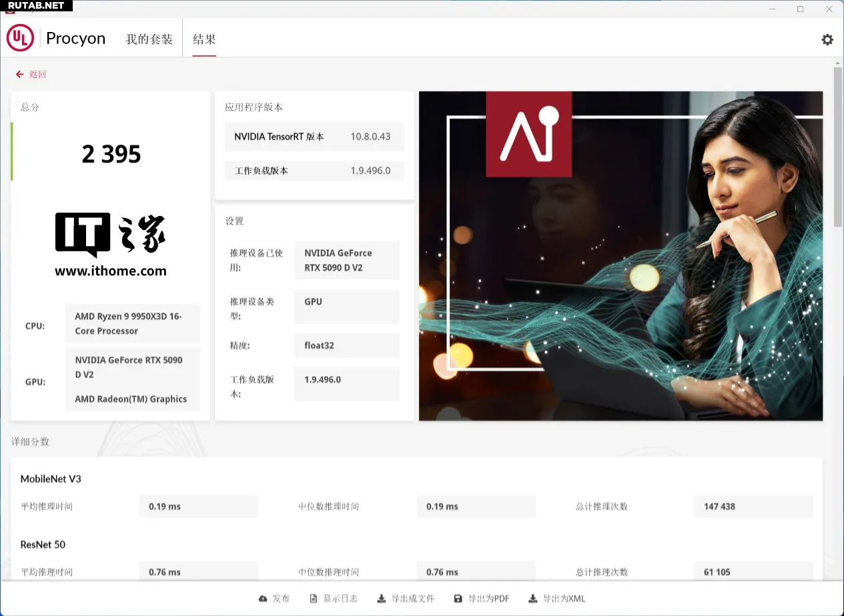
Task: Click the NVIDIA TensorRT 版本 label
Action: 279,137
